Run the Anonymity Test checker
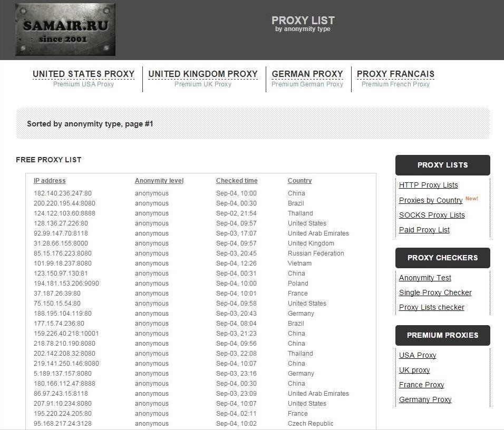Image resolution: width=504 pixels, height=430 pixels. click(425, 278)
